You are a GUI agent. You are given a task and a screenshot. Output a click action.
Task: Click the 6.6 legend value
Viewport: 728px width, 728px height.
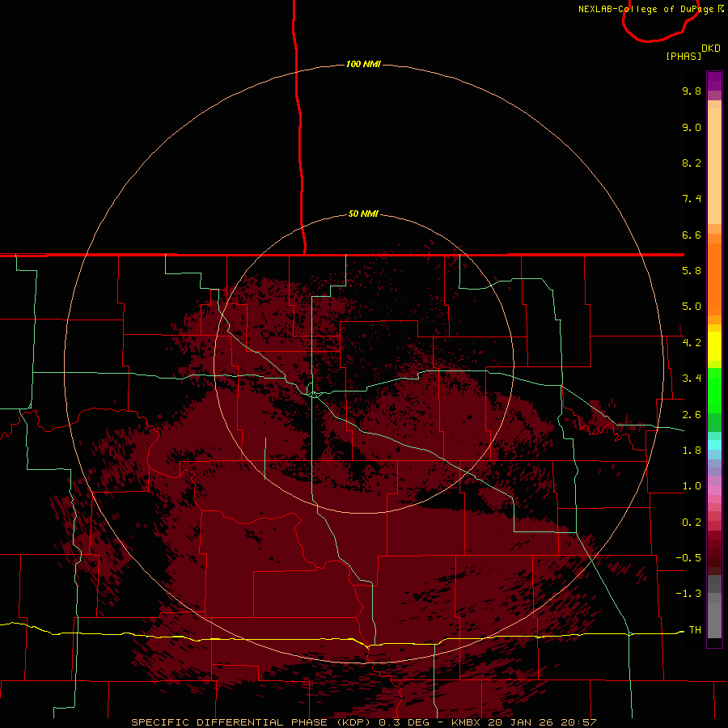coord(692,235)
